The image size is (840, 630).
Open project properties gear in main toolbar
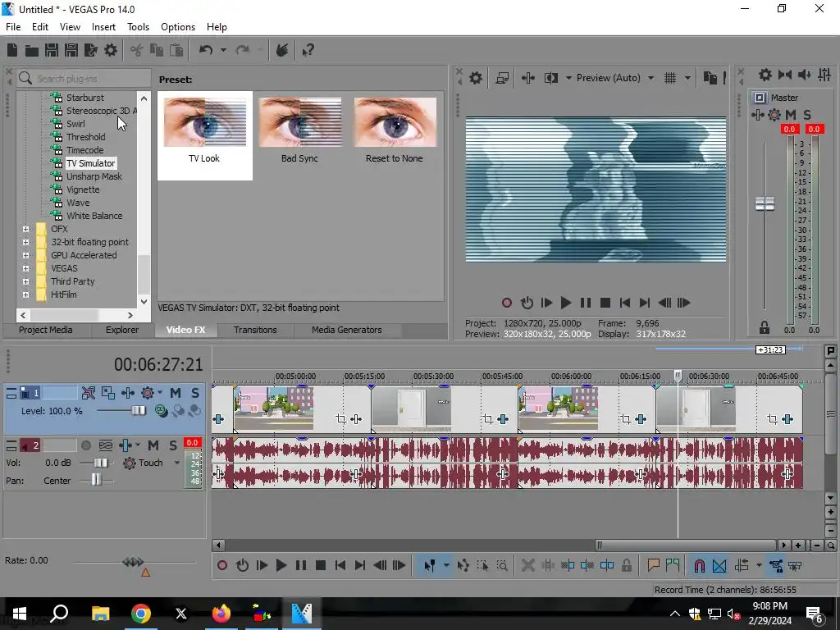click(111, 50)
